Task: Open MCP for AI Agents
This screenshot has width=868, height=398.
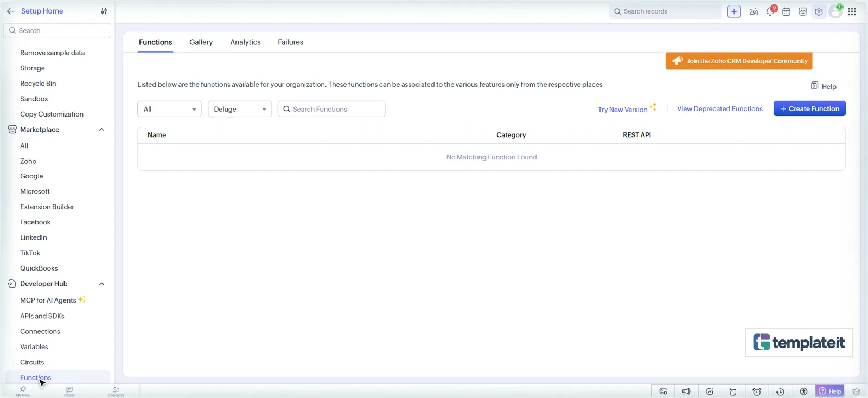Action: coord(48,300)
